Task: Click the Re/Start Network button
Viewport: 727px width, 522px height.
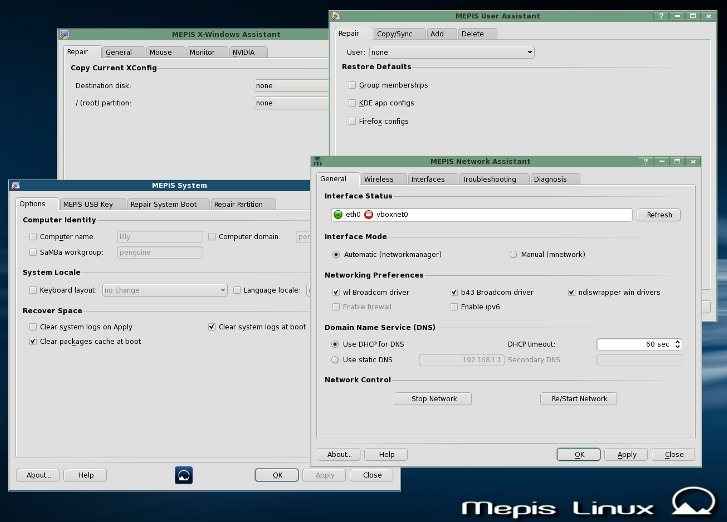Action: click(x=579, y=399)
